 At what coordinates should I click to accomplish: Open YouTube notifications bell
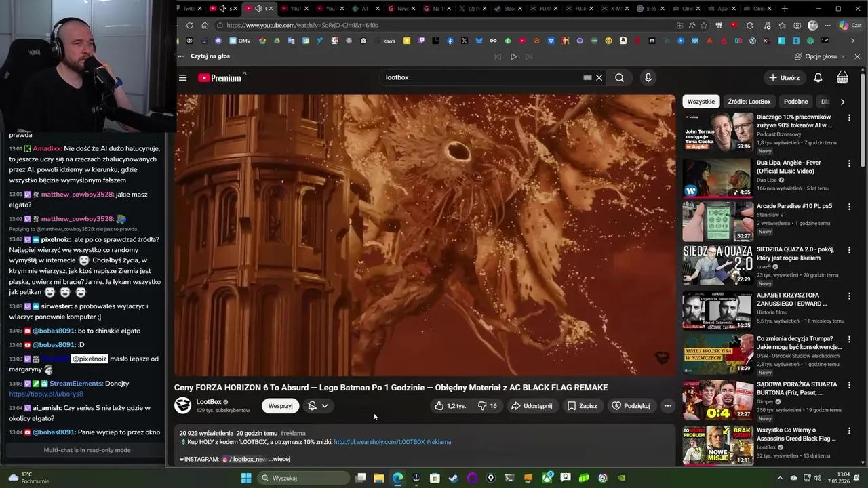(x=818, y=77)
